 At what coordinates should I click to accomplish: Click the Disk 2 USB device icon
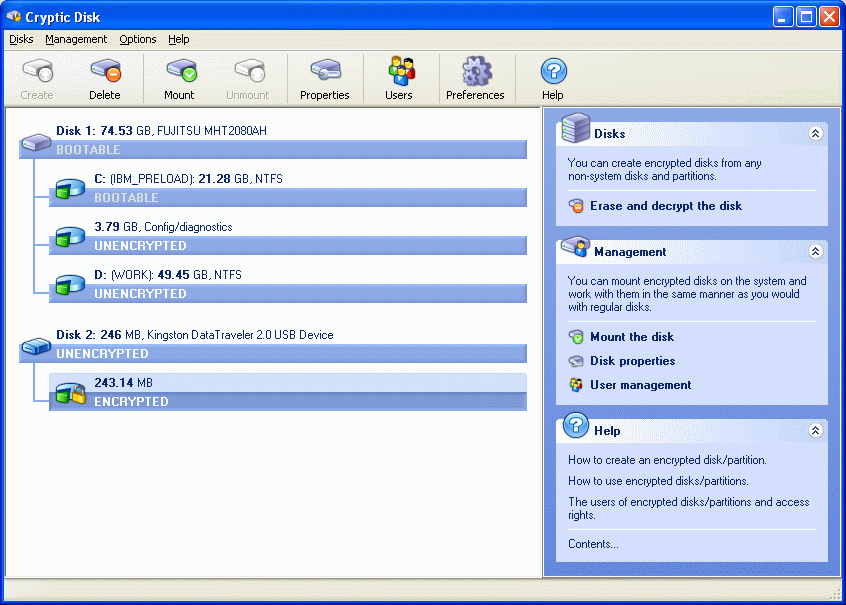pos(37,345)
